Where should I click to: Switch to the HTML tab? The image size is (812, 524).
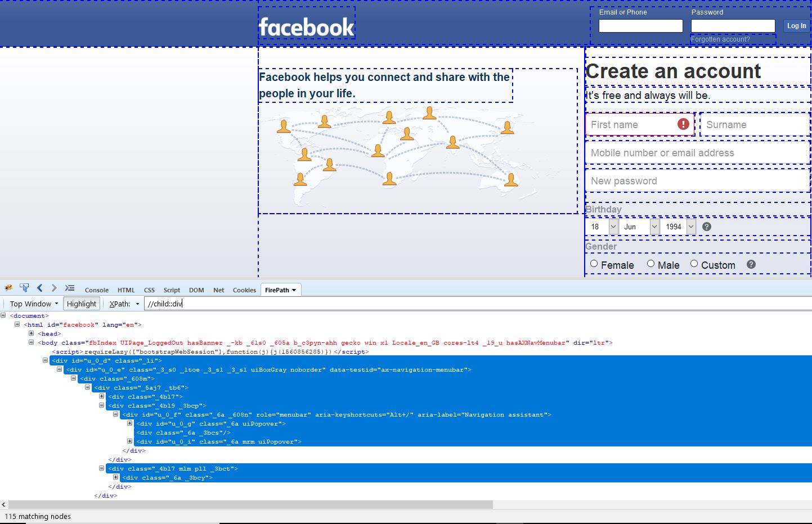click(126, 290)
